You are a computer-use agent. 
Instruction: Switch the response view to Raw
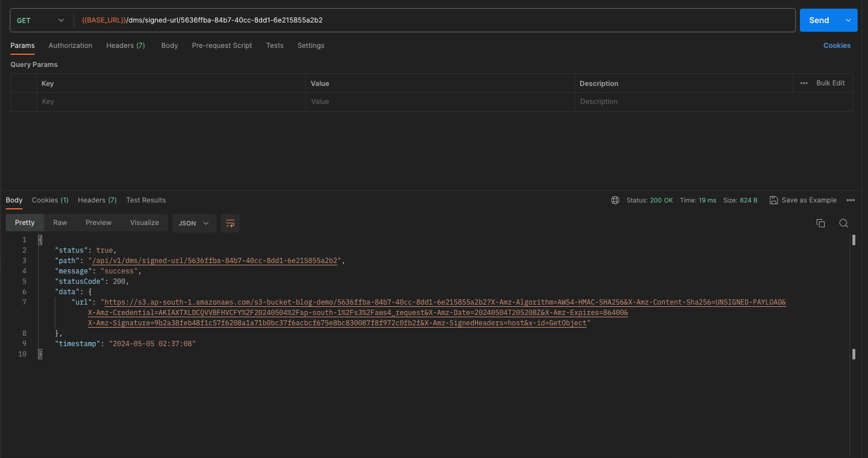[59, 222]
